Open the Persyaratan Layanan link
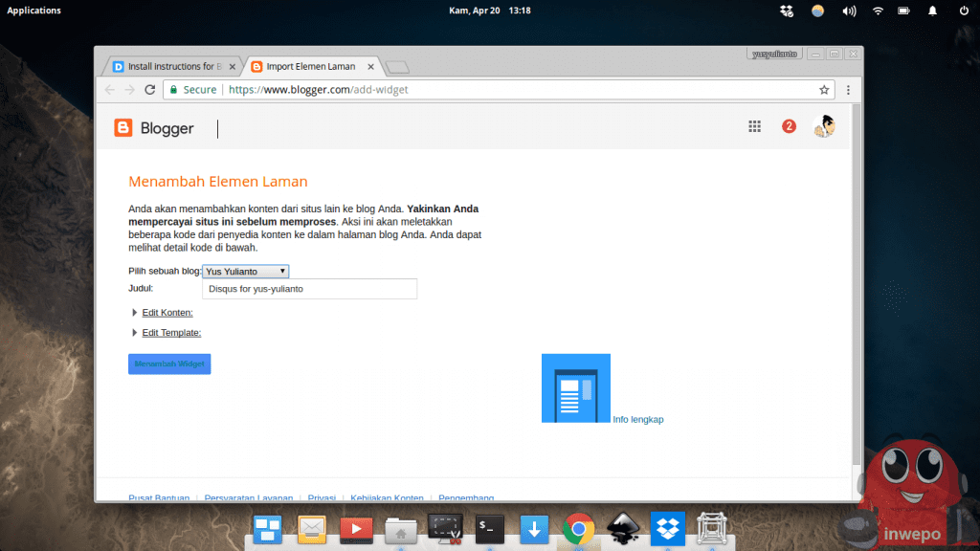980x551 pixels. pos(249,497)
